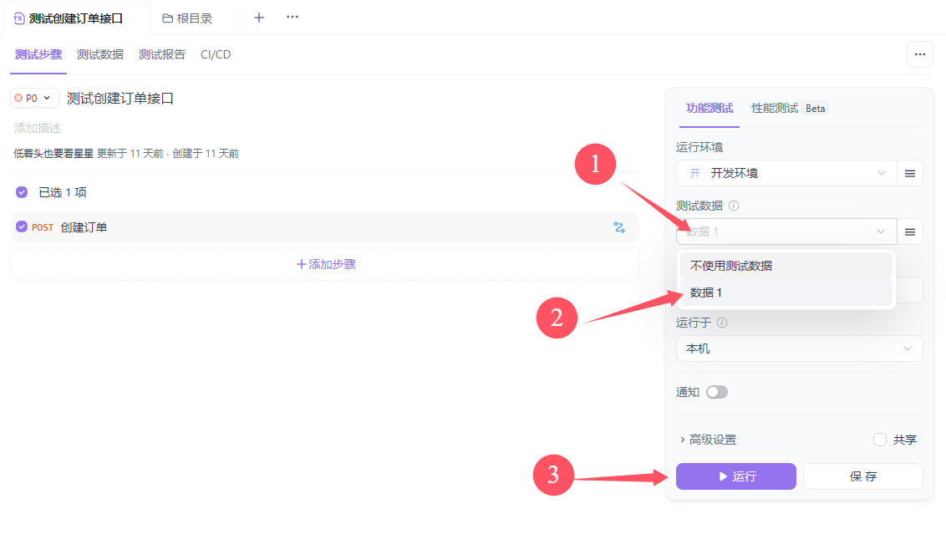Click info icon next to 测试数据 label
This screenshot has height=560, width=946.
734,206
